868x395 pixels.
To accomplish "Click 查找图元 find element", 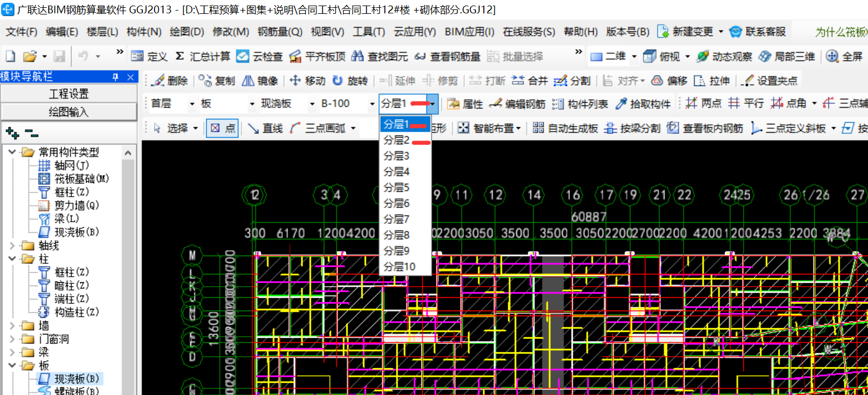I will (379, 56).
